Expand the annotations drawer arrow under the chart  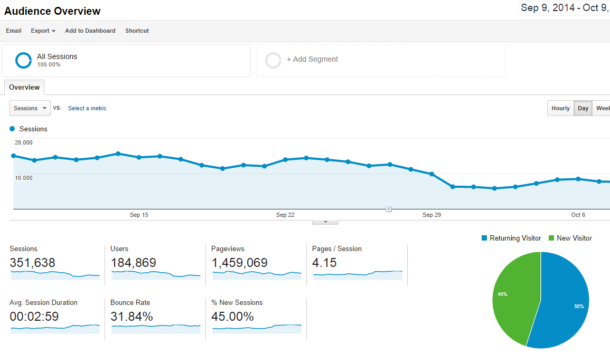(325, 222)
